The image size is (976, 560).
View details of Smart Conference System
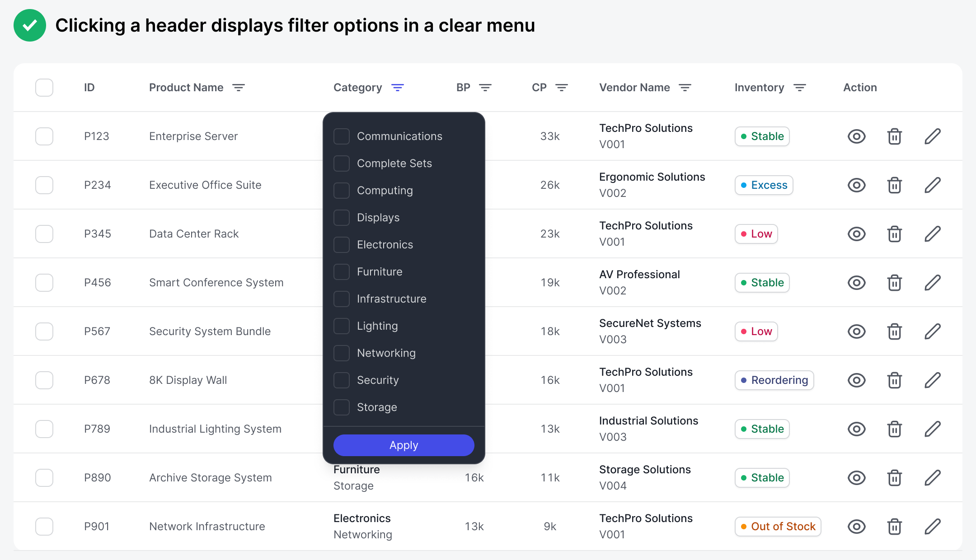[856, 283]
